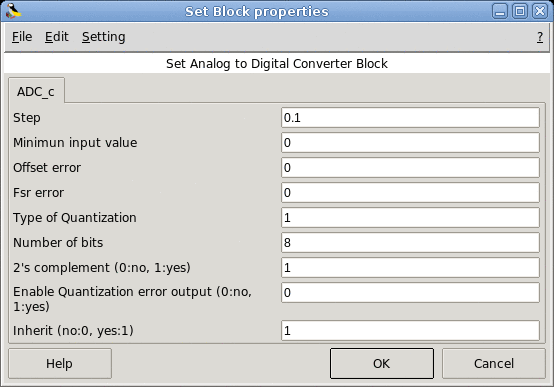This screenshot has height=387, width=554.
Task: Click the Step input field
Action: (x=410, y=118)
